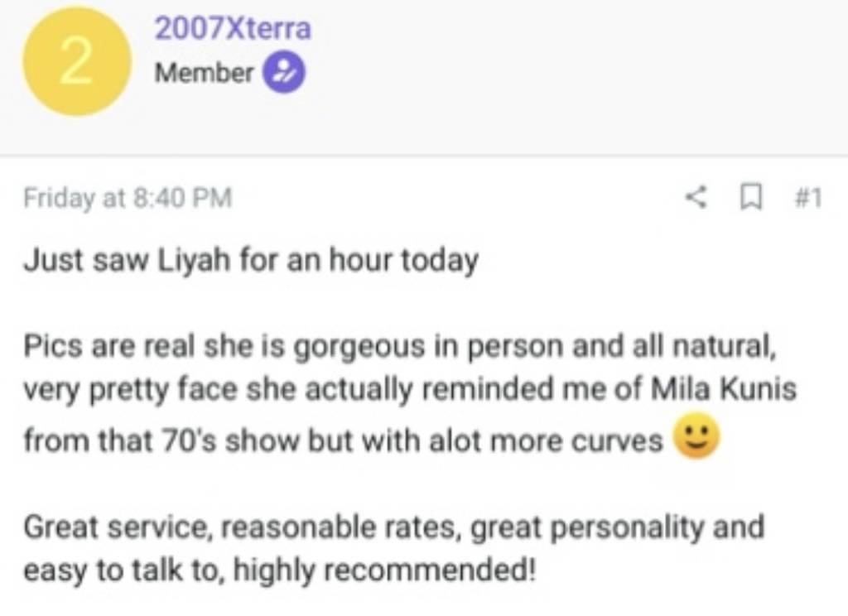Viewport: 848px width, 616px height.
Task: Click the smiley face emoji
Action: pyautogui.click(x=696, y=439)
